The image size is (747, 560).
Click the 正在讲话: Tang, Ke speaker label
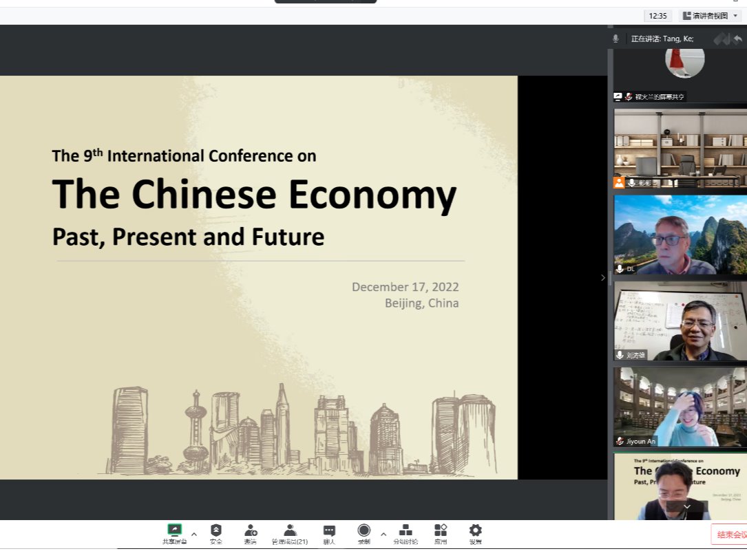pyautogui.click(x=662, y=39)
